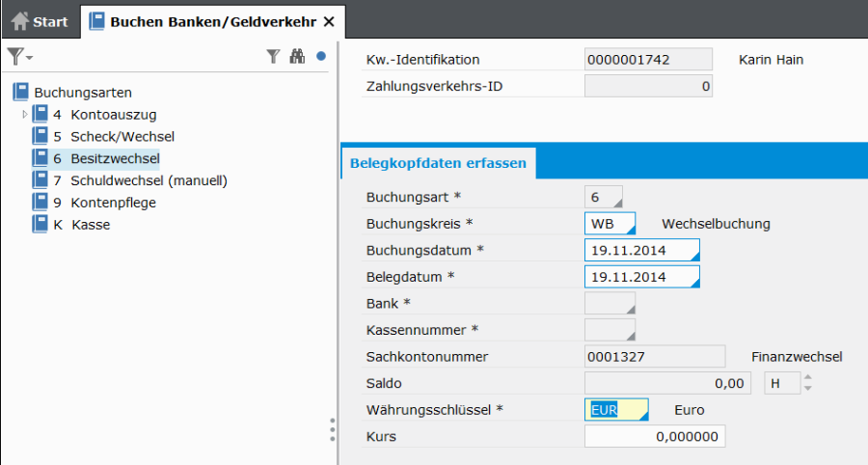The image size is (868, 465).
Task: Expand the 4 Kontoauszug tree node
Action: pyautogui.click(x=25, y=114)
